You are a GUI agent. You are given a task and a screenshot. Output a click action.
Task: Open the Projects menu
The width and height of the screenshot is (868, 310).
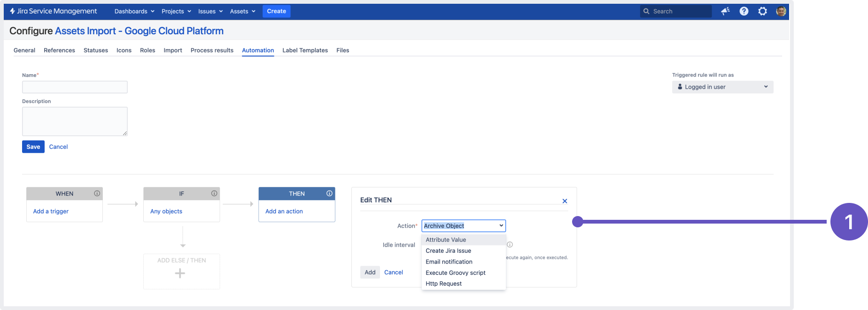coord(176,11)
